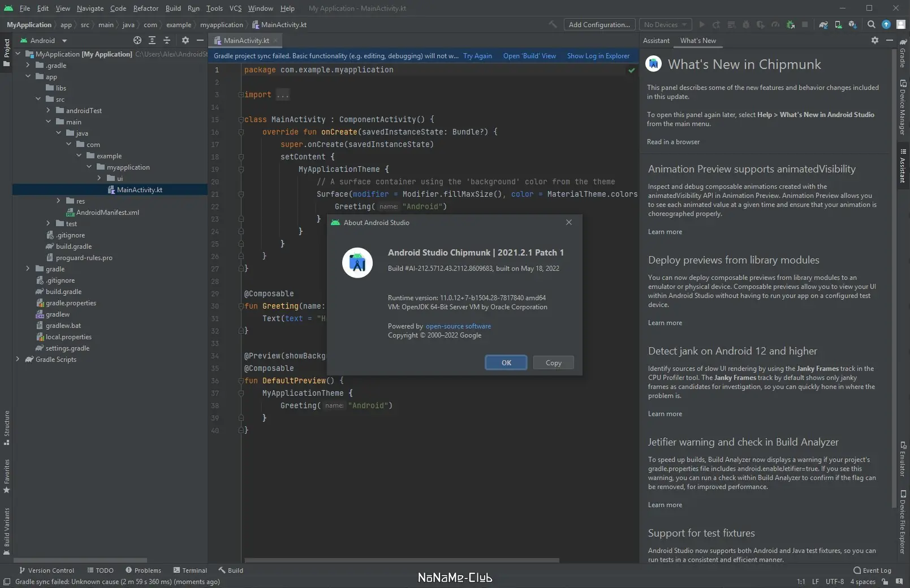Click Sync Project with Gradle Files icon
The height and width of the screenshot is (588, 910).
823,25
